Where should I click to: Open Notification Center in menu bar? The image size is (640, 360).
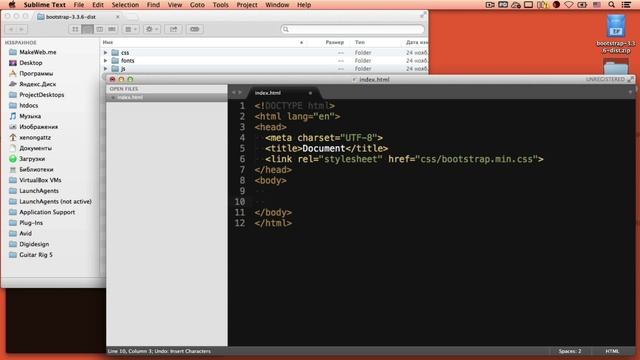(x=626, y=5)
